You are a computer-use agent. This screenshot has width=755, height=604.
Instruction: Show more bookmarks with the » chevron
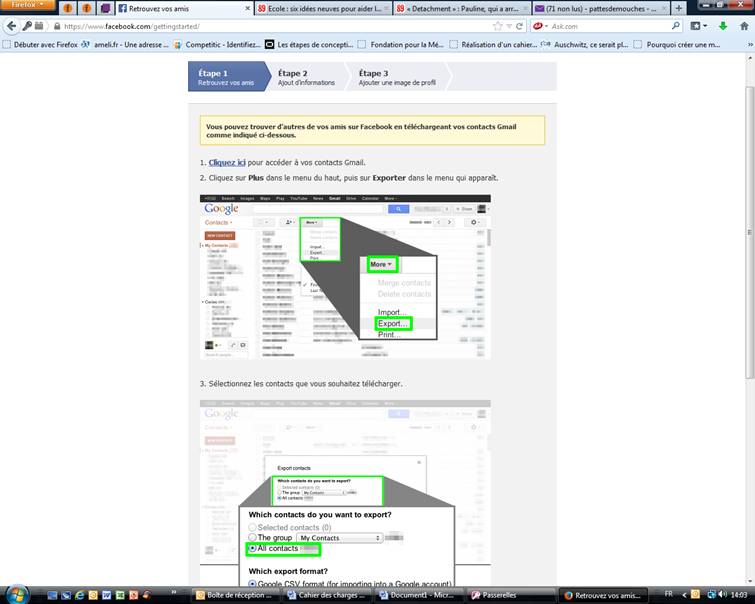(750, 45)
